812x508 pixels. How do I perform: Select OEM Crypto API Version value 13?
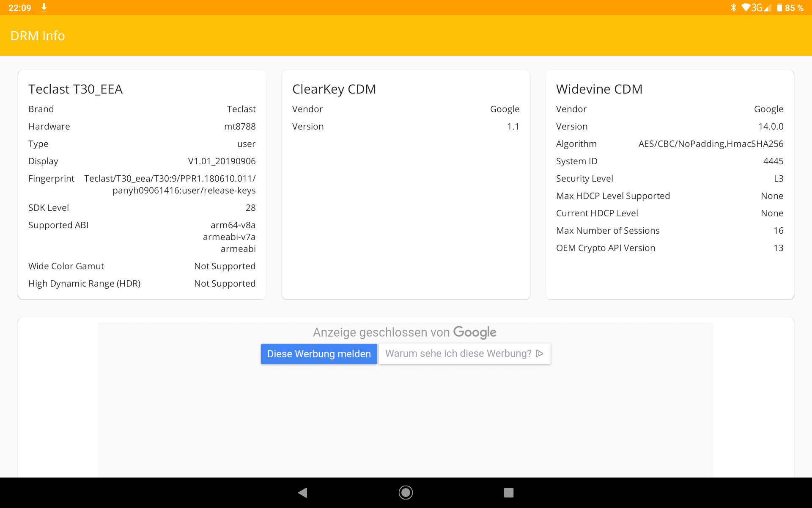tap(779, 248)
